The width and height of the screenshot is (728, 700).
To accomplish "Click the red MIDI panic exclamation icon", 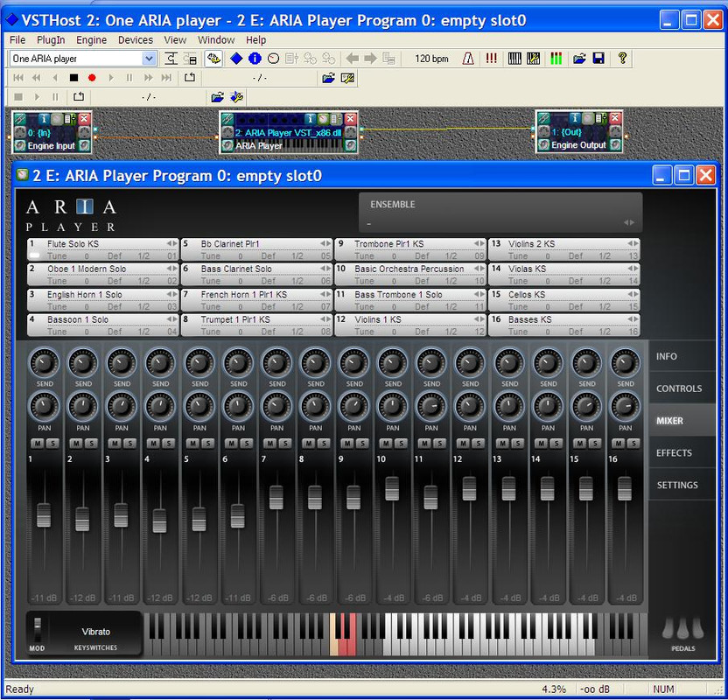I will [491, 59].
